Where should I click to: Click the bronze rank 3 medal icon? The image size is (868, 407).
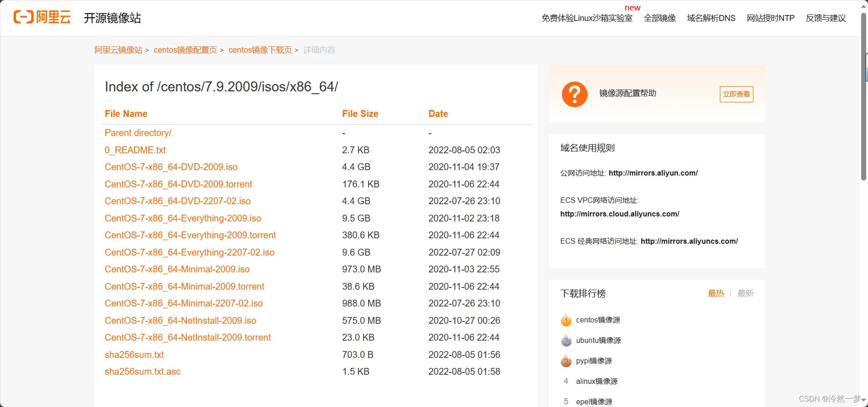(x=566, y=361)
